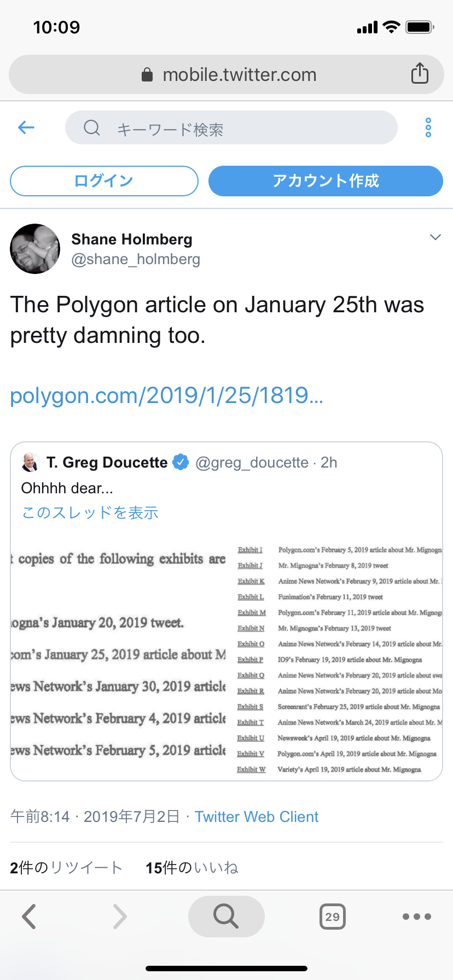This screenshot has width=453, height=980.
Task: Open the browser tabs icon showing 29
Action: (x=333, y=917)
